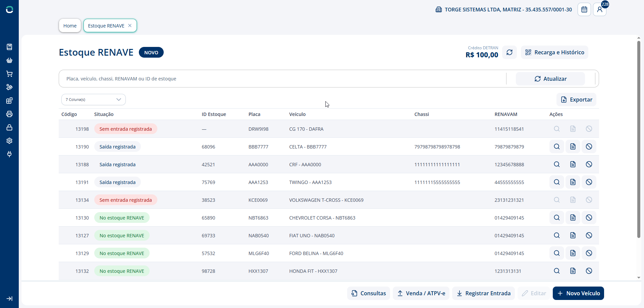Screen dimensions: 644x308
Task: Click the No estoque RENAVE badge of row 13130
Action: click(x=122, y=218)
